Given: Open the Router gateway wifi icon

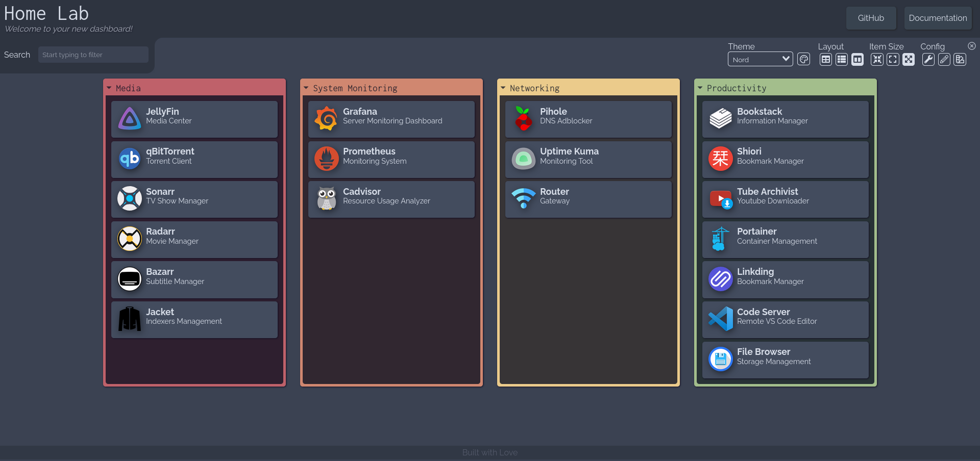Looking at the screenshot, I should 524,199.
